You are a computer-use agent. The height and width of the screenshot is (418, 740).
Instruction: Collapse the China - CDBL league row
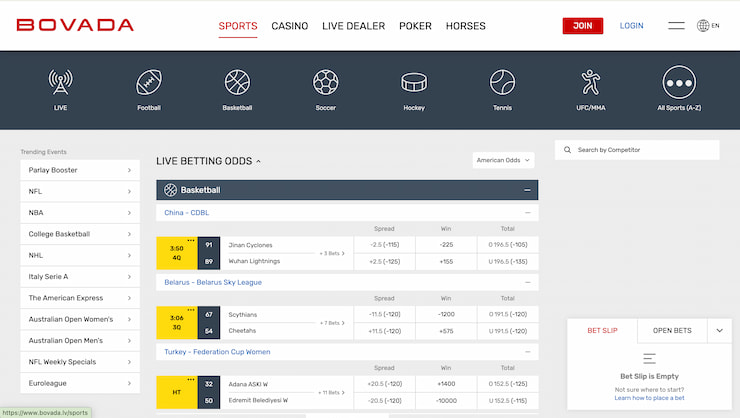[528, 213]
